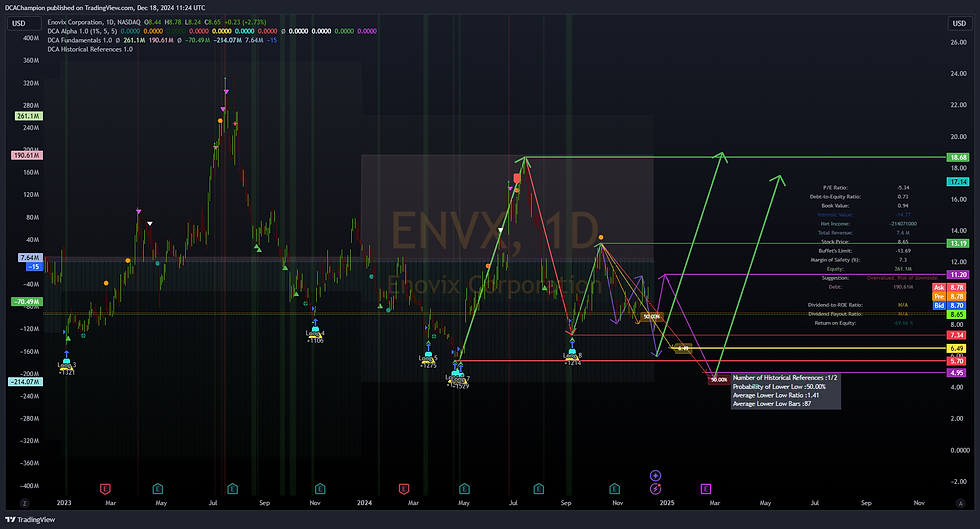
Task: Click the teal earnings marker after Jul 2023
Action: [232, 489]
